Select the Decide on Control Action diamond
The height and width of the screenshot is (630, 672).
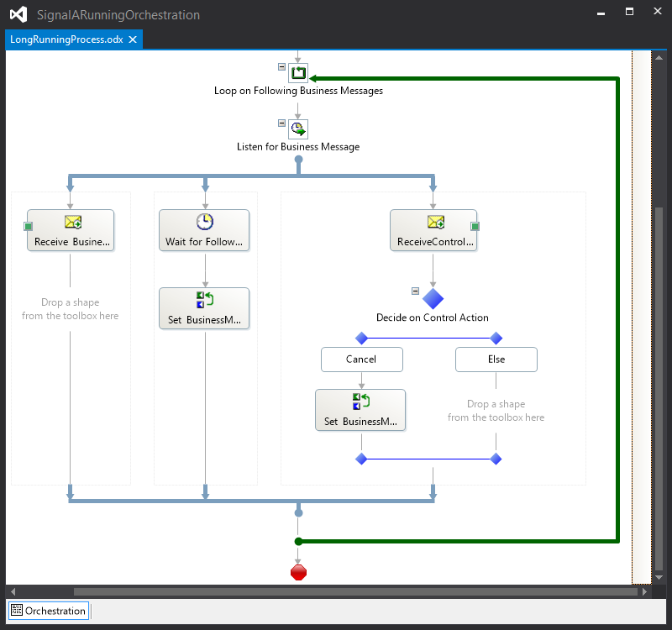pos(433,298)
